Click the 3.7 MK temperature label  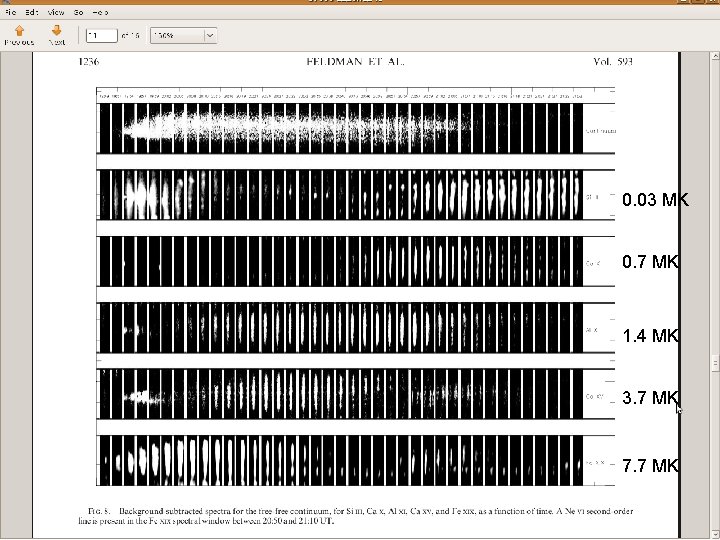pos(650,398)
